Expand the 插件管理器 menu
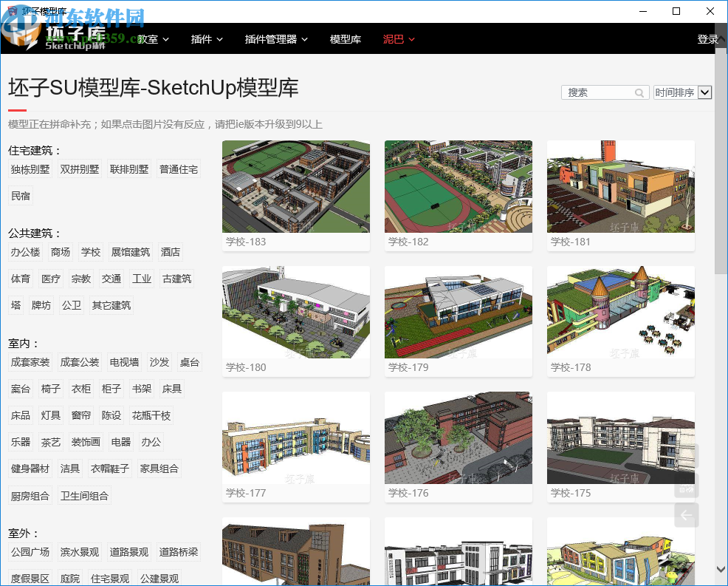The width and height of the screenshot is (728, 586). coord(276,39)
